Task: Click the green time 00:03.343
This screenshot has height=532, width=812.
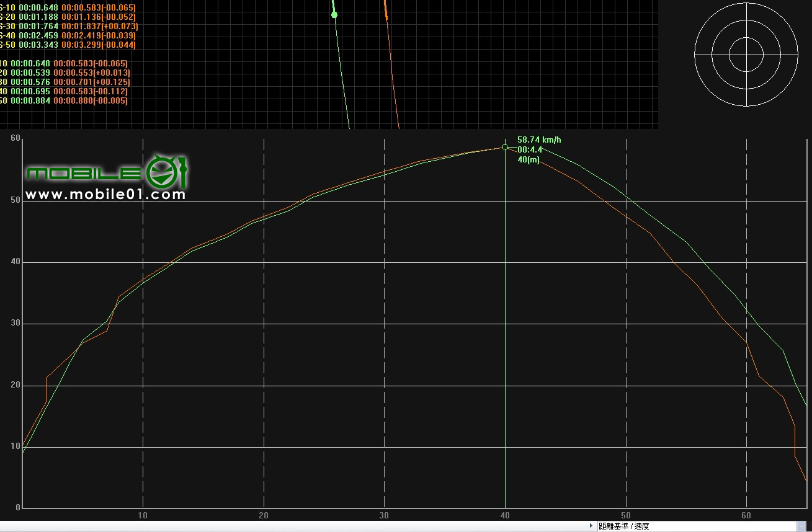Action: pyautogui.click(x=39, y=45)
